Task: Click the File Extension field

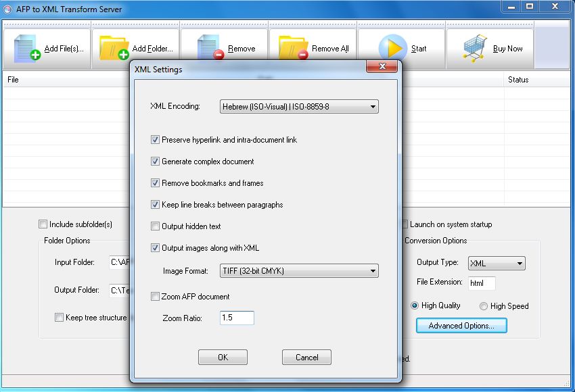Action: tap(482, 283)
